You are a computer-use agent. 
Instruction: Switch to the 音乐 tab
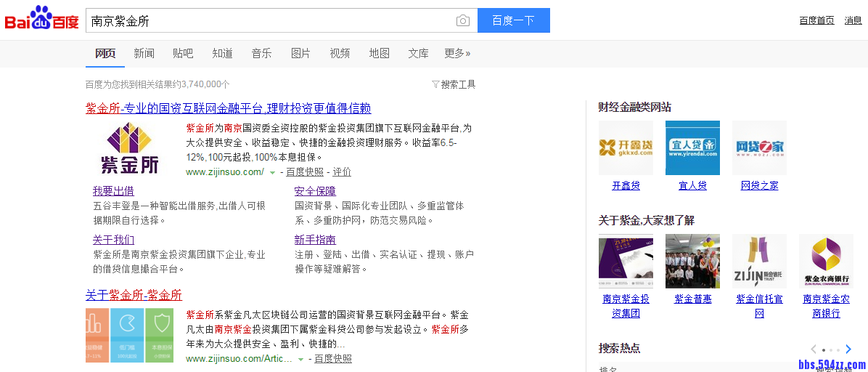click(262, 53)
